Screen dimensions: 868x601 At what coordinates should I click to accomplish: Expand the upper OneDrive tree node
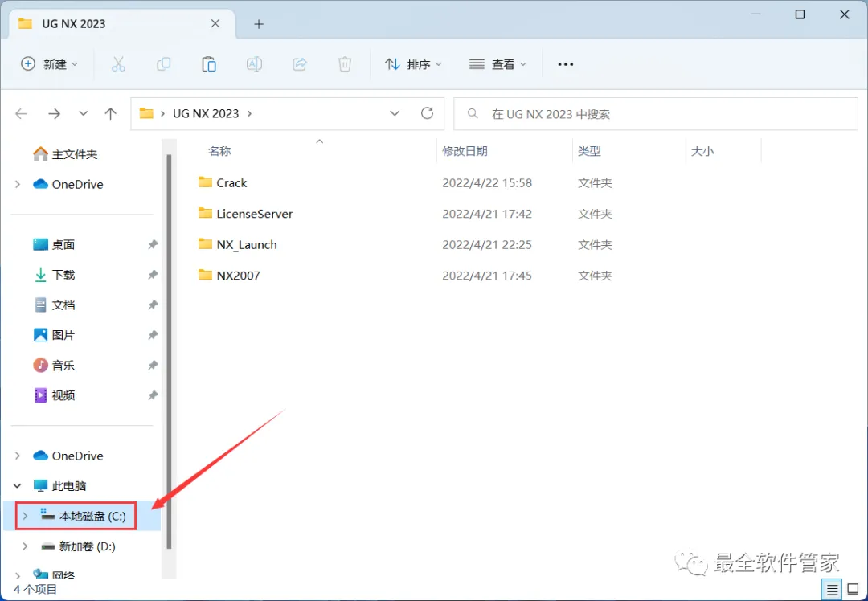(18, 184)
